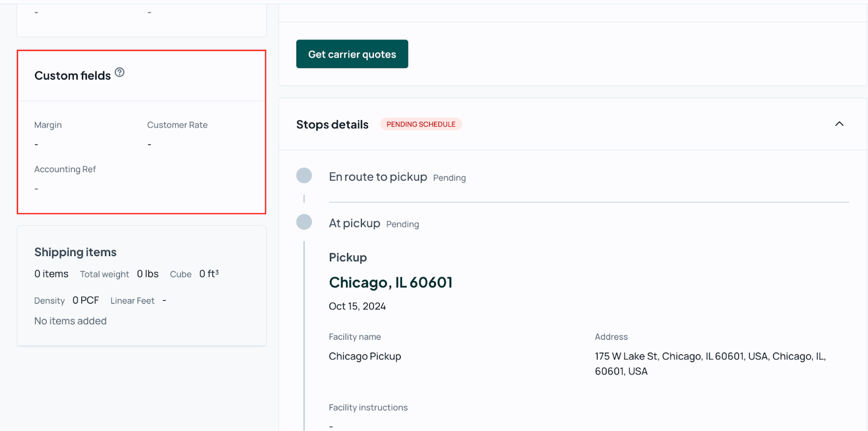The height and width of the screenshot is (431, 868).
Task: Click the Custom fields heading
Action: point(73,75)
